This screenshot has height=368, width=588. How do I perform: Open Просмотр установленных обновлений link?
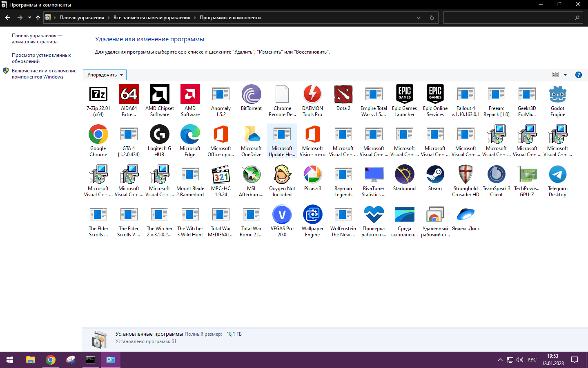41,58
